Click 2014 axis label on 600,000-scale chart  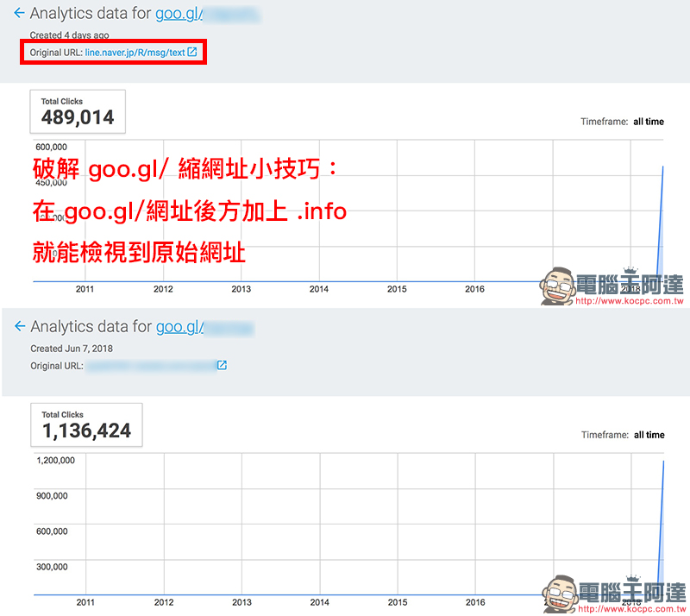click(x=318, y=289)
